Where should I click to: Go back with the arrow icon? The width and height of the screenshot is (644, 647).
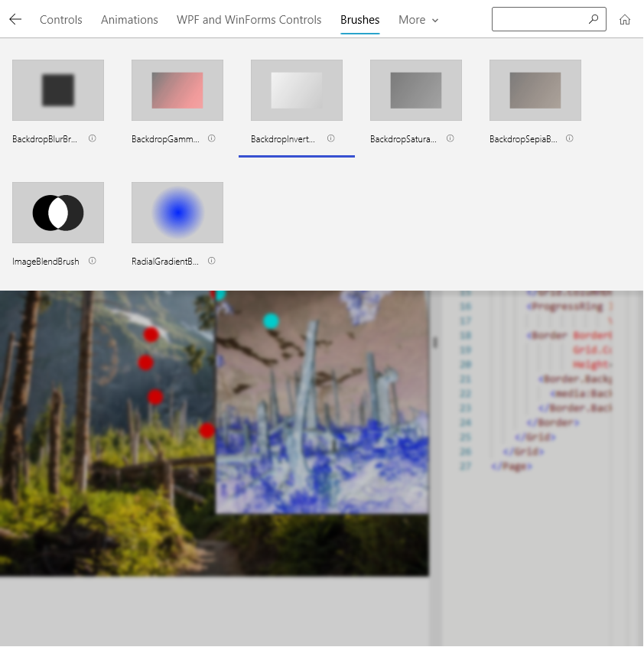(15, 19)
